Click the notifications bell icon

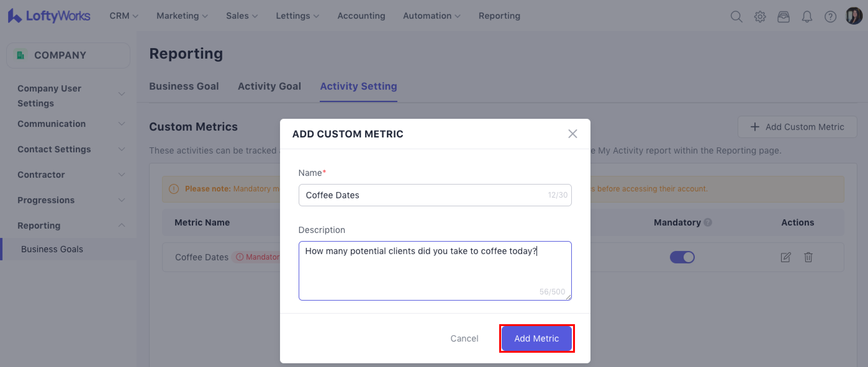[x=807, y=16]
